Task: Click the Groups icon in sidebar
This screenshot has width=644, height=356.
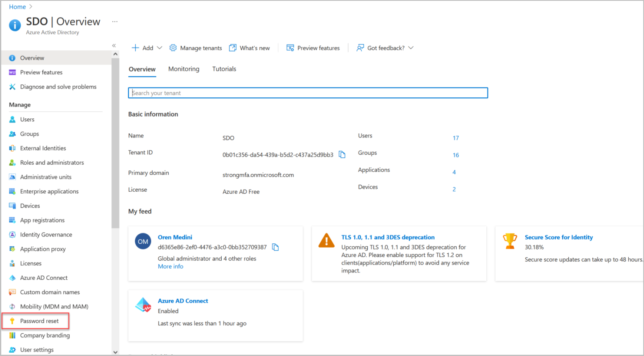Action: pyautogui.click(x=12, y=134)
